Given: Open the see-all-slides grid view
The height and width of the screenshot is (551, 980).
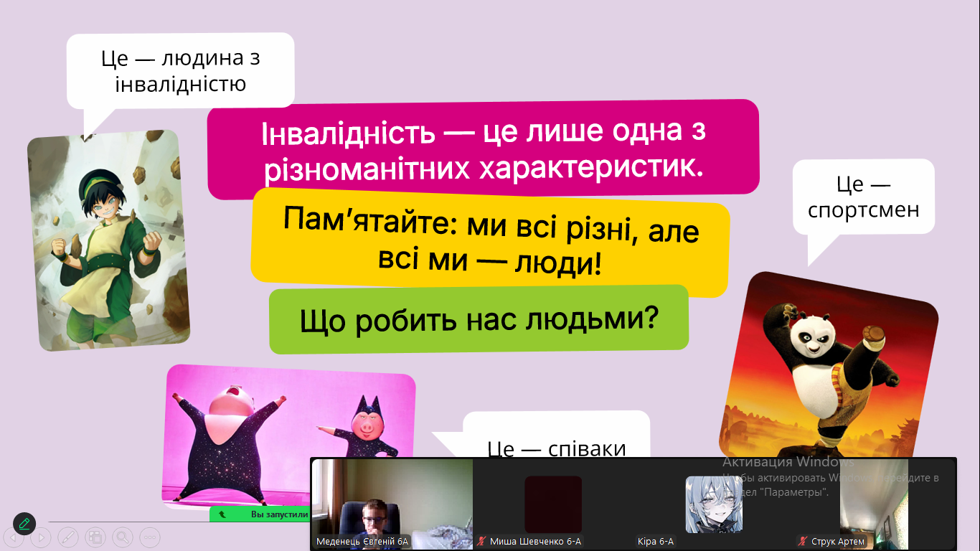Looking at the screenshot, I should (95, 537).
